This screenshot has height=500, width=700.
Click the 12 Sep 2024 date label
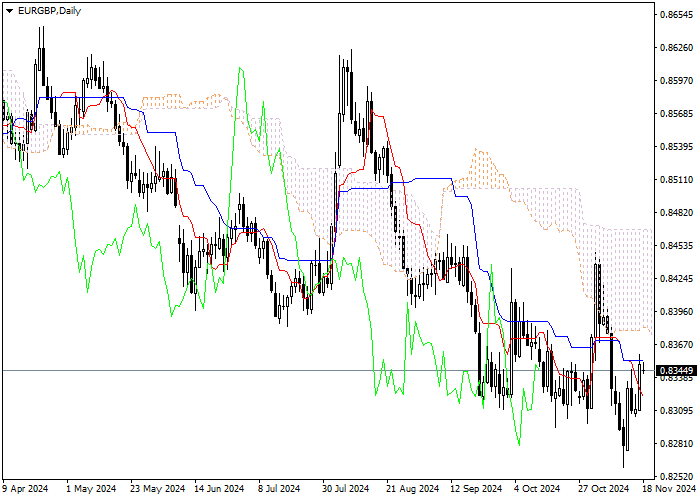[476, 489]
